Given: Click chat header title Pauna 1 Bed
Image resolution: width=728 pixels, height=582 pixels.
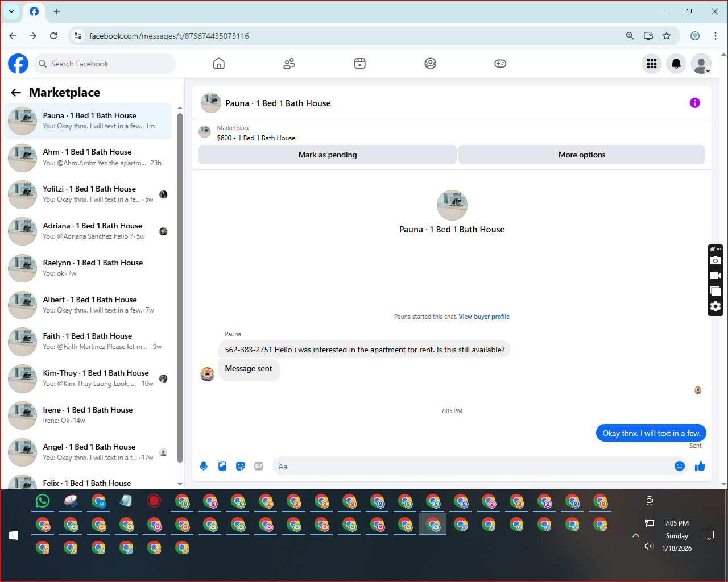Looking at the screenshot, I should coord(278,103).
